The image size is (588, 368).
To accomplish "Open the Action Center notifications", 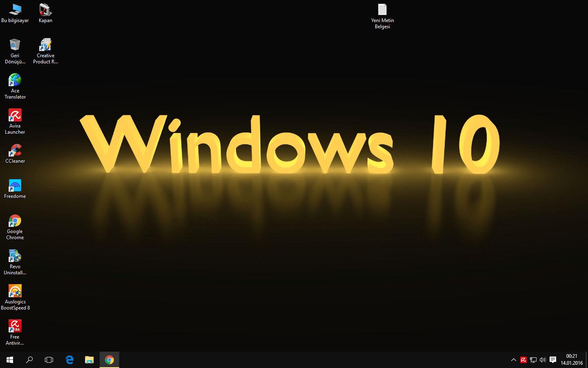I will tap(553, 360).
